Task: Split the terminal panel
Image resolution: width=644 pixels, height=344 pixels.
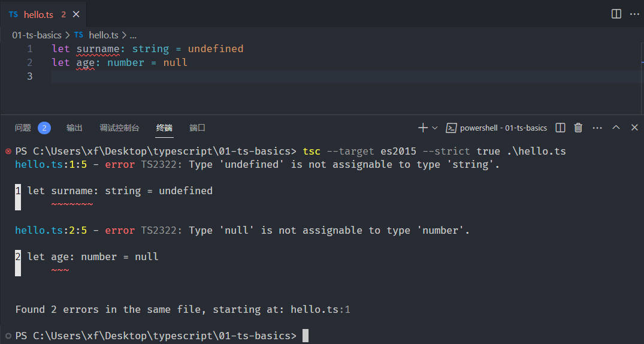Action: tap(560, 128)
